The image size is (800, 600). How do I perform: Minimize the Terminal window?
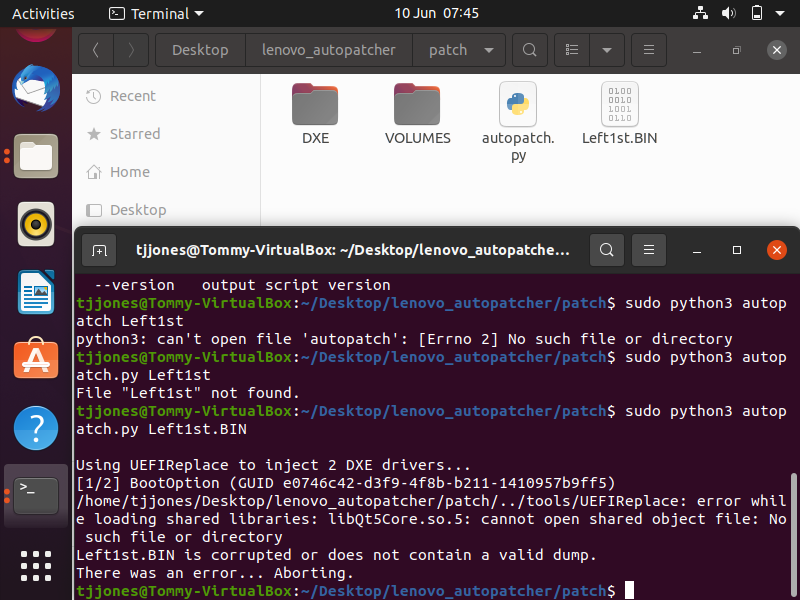click(696, 250)
